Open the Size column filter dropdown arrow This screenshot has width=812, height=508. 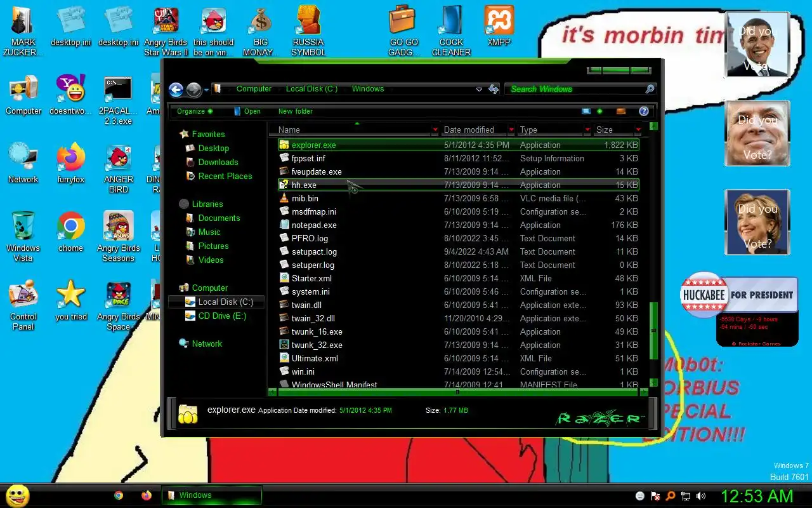638,130
